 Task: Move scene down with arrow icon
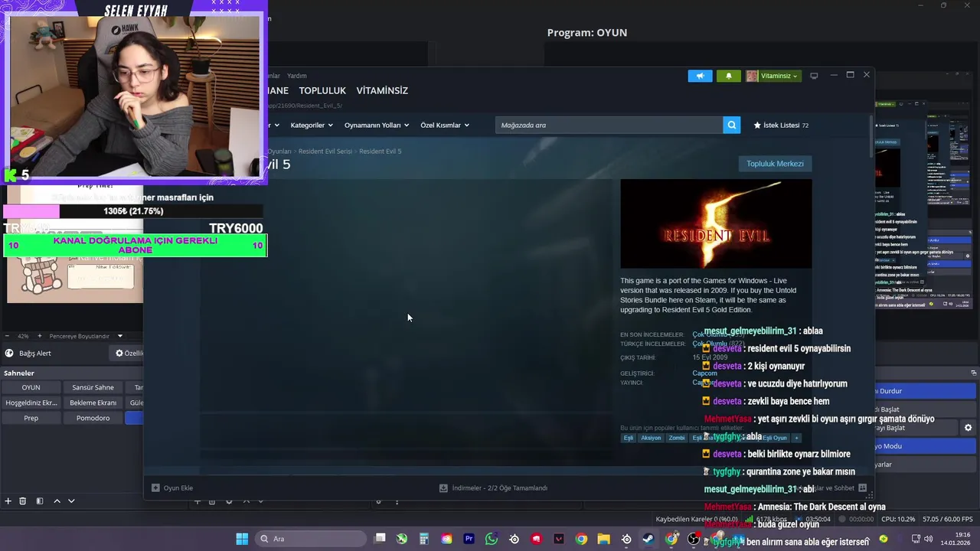pyautogui.click(x=71, y=501)
